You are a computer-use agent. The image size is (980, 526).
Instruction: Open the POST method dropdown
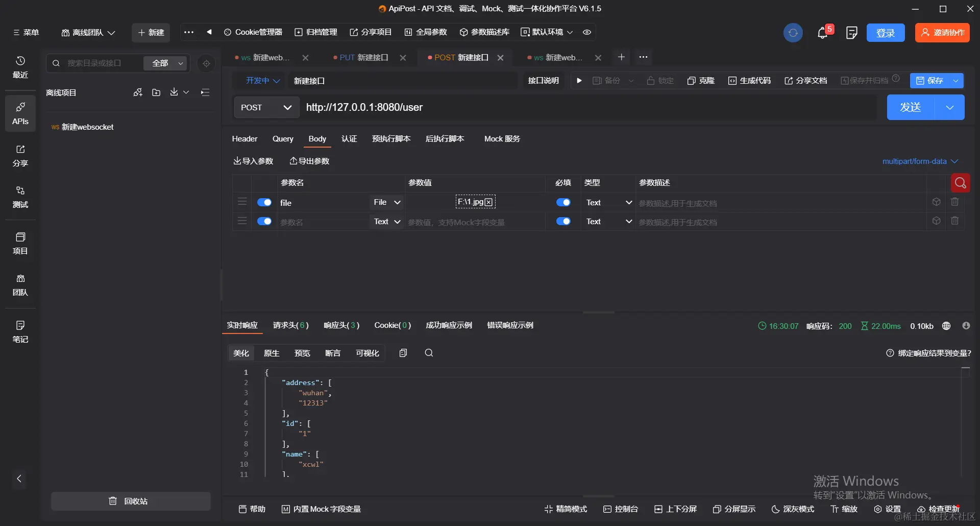pyautogui.click(x=266, y=107)
